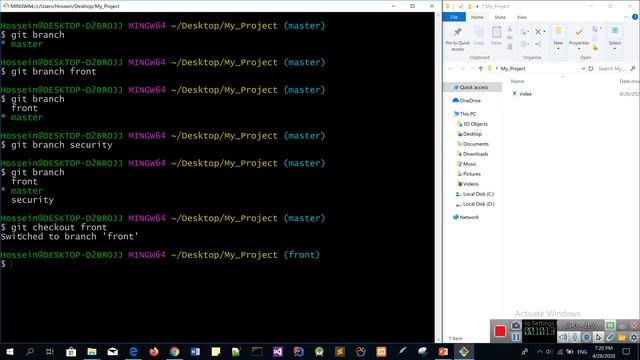Viewport: 640px width, 360px height.
Task: Open the Windows Start menu
Action: pos(10,351)
